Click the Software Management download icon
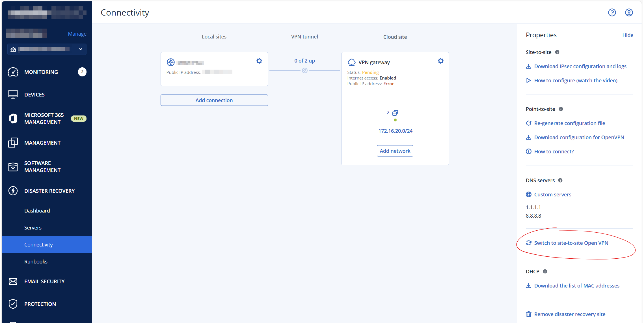This screenshot has width=644, height=326. [13, 167]
